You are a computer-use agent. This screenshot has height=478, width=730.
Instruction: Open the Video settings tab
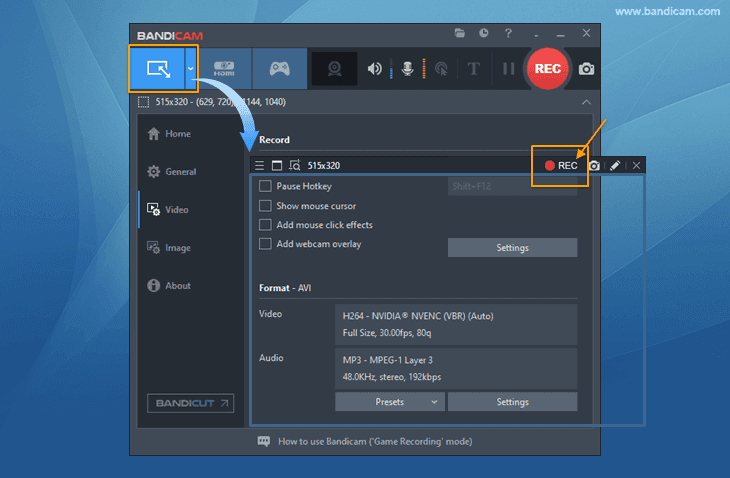pyautogui.click(x=177, y=210)
